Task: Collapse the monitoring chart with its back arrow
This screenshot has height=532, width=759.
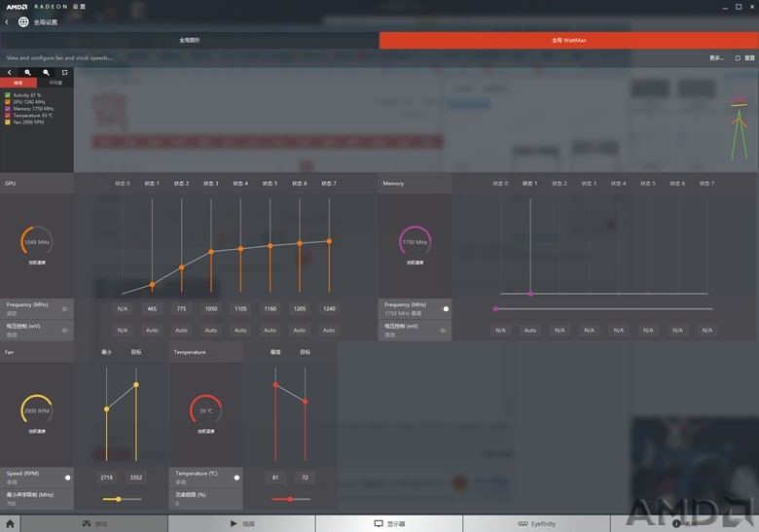Action: pyautogui.click(x=9, y=73)
